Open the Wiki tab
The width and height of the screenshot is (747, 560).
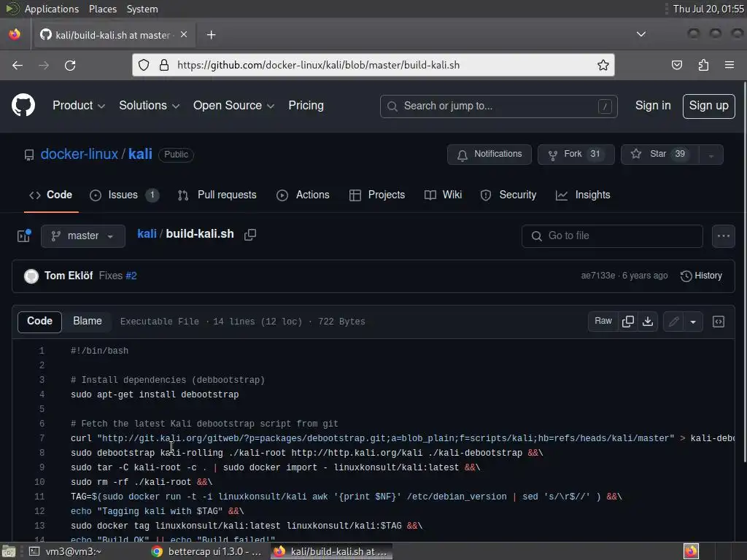[x=443, y=195]
